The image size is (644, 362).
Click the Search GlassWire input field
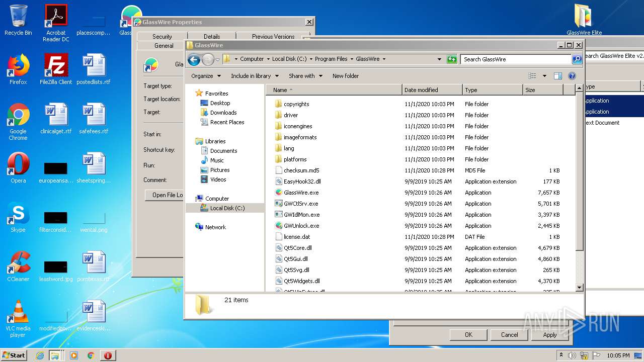pyautogui.click(x=516, y=59)
